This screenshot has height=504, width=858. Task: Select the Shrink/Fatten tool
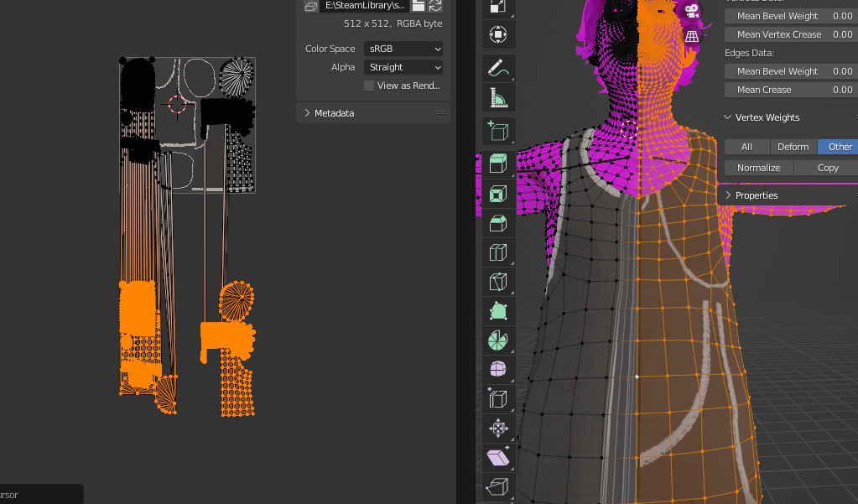(498, 428)
